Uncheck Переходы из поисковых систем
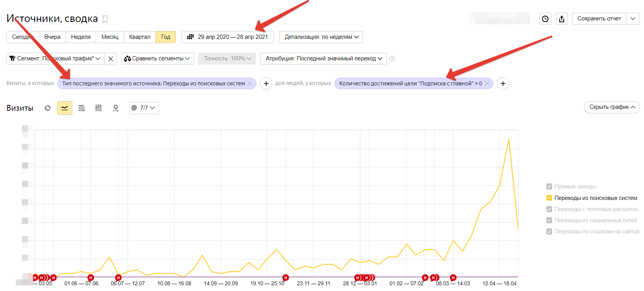The width and height of the screenshot is (644, 291). point(549,198)
